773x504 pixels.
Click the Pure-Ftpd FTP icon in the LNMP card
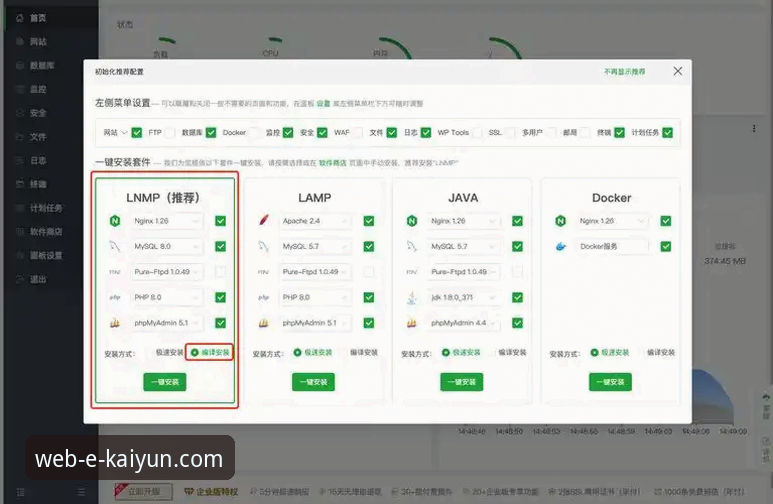coord(115,272)
